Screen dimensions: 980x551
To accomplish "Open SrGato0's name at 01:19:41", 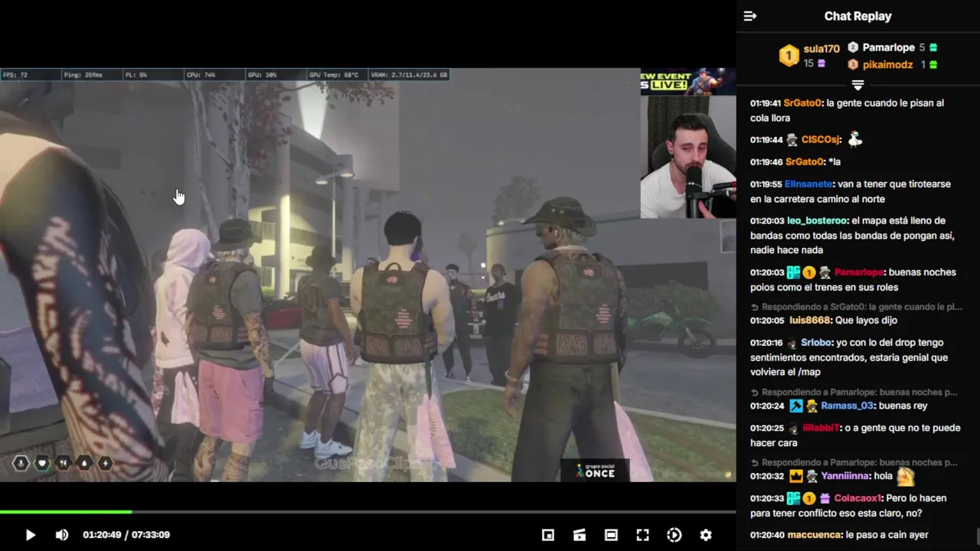I will coord(804,103).
